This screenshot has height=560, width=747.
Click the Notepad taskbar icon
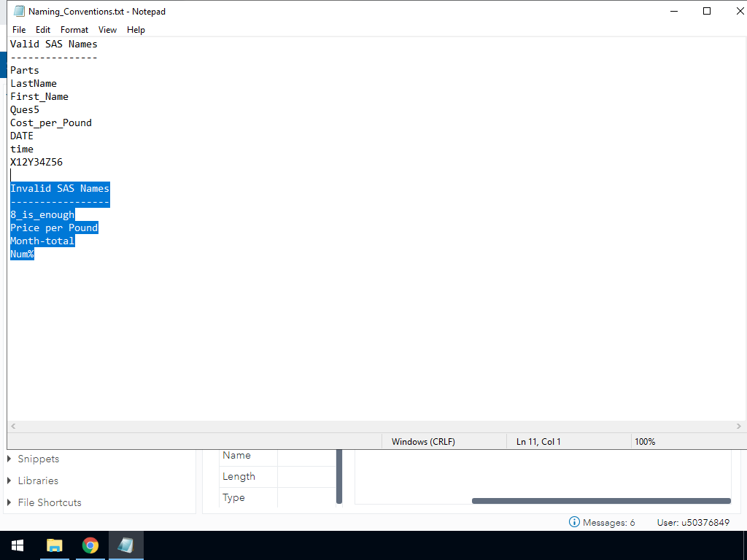pyautogui.click(x=126, y=545)
